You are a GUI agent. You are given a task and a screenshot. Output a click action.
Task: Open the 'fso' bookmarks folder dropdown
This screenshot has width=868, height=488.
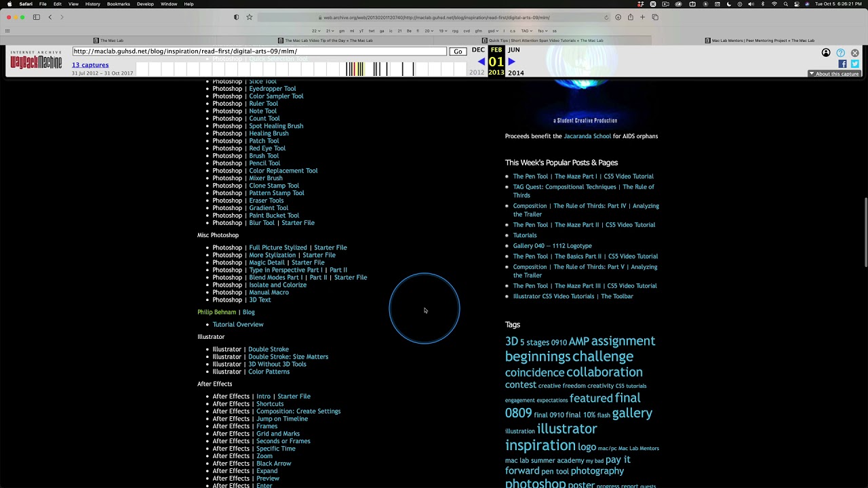point(542,30)
